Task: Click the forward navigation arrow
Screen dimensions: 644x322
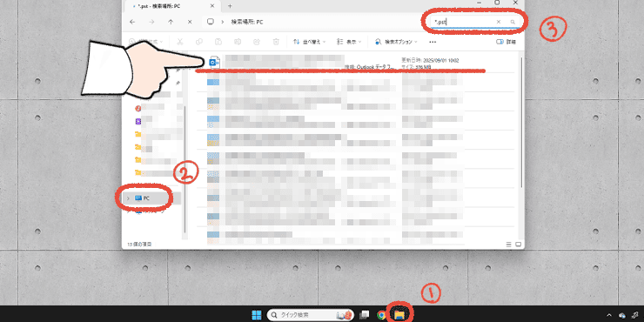Action: coord(151,22)
